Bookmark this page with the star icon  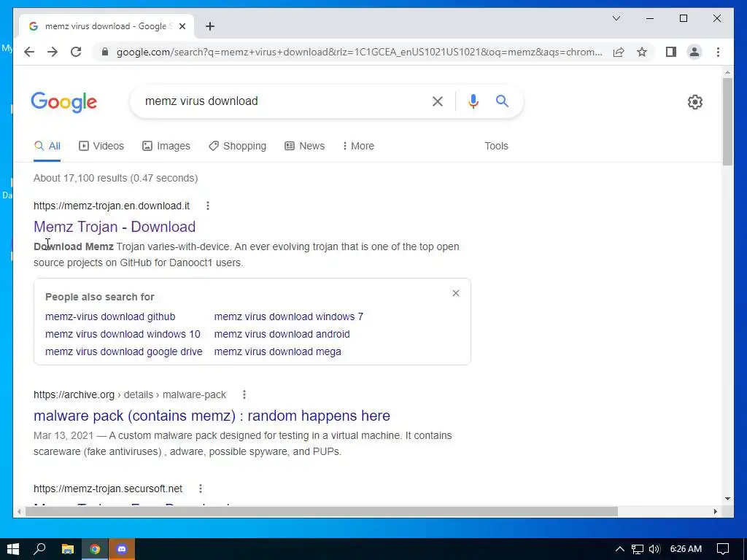[642, 52]
